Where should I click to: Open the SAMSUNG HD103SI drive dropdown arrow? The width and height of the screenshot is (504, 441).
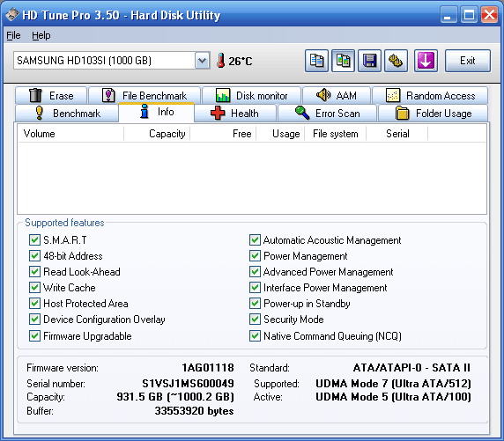pos(202,61)
